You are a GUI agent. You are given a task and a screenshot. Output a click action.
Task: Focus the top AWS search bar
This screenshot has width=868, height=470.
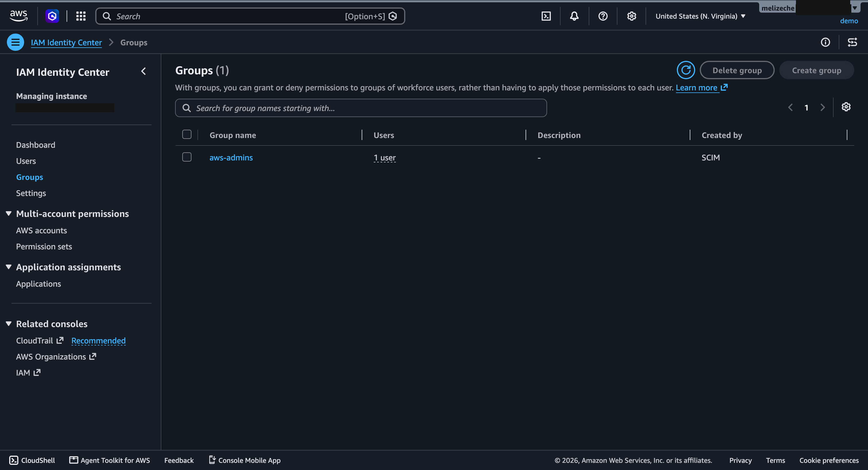(x=250, y=16)
